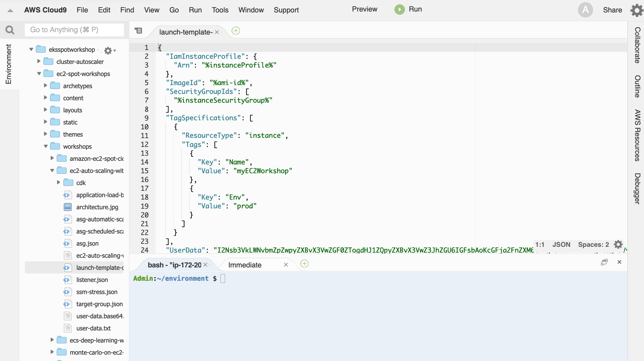This screenshot has width=644, height=361.
Task: Click the add new tab plus button
Action: pos(236,31)
